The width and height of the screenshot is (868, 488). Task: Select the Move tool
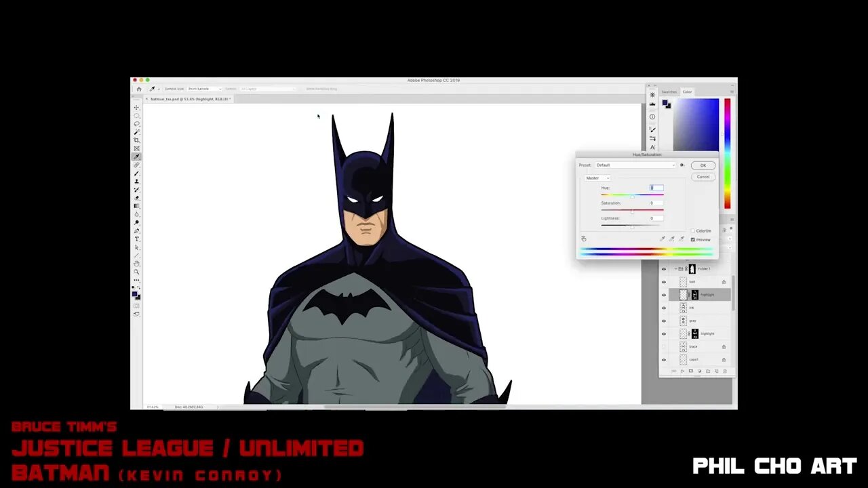(x=136, y=108)
